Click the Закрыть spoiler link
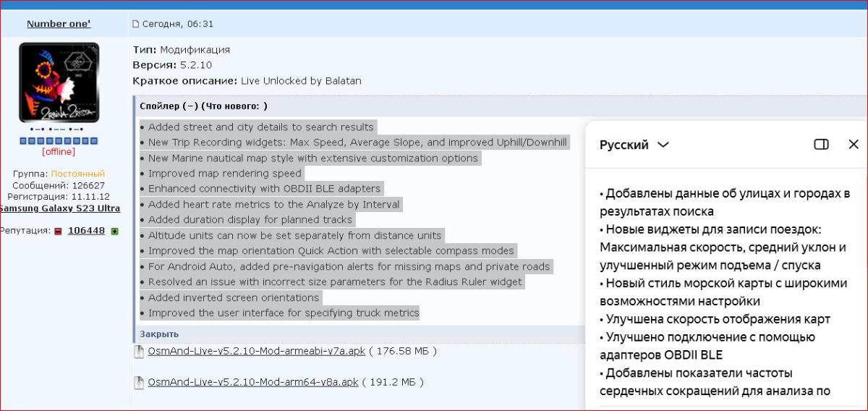This screenshot has height=411, width=868. (x=159, y=334)
